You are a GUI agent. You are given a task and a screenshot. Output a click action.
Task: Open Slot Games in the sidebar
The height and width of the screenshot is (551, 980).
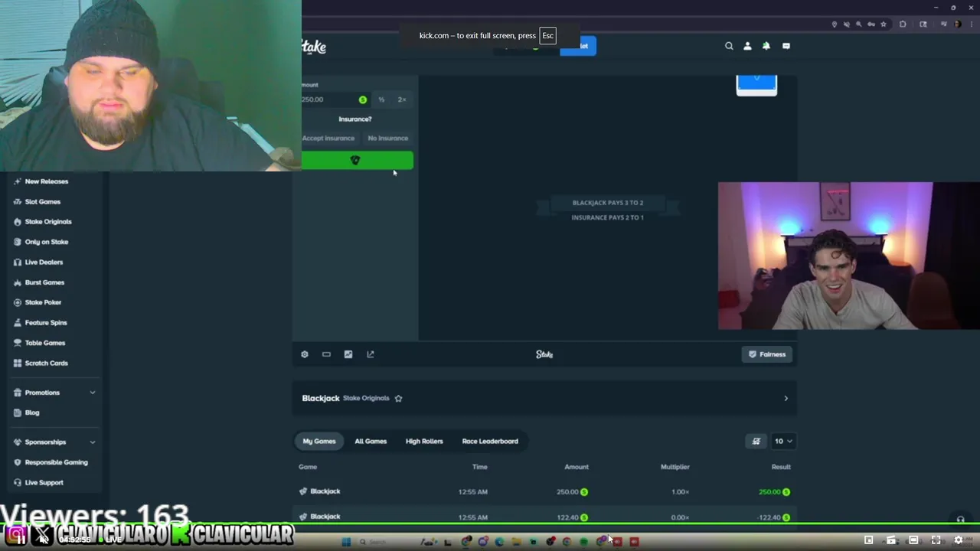coord(43,202)
